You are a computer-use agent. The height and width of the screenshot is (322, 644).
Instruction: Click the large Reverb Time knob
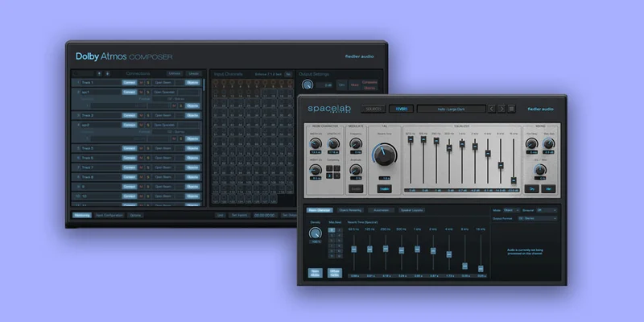[x=385, y=155]
